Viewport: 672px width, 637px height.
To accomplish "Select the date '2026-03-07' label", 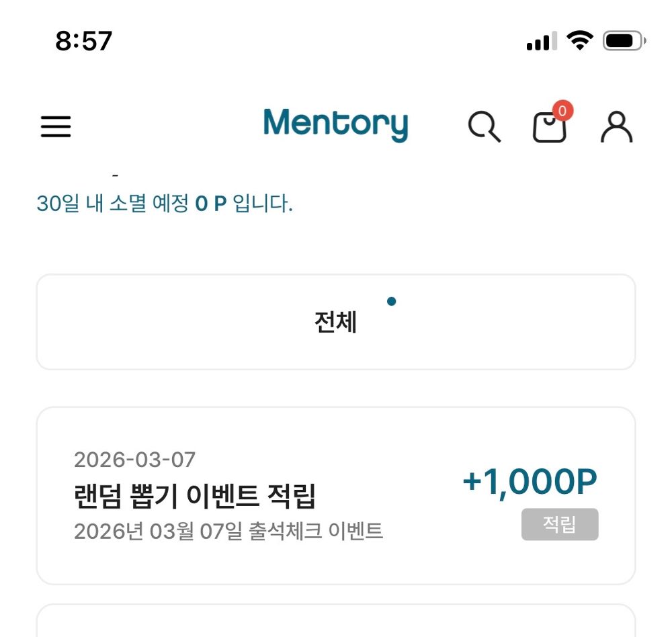I will pos(134,460).
